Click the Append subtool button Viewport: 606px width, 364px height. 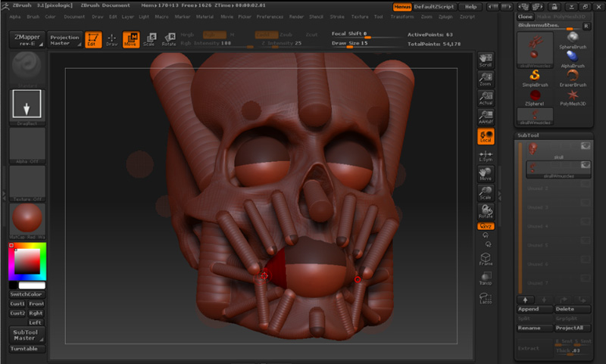point(535,310)
